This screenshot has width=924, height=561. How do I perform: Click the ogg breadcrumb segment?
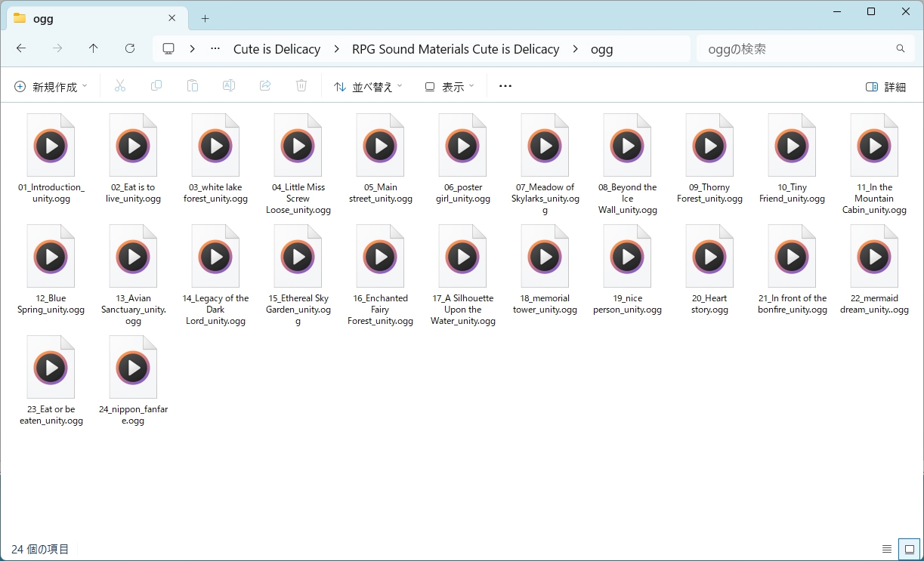click(601, 49)
